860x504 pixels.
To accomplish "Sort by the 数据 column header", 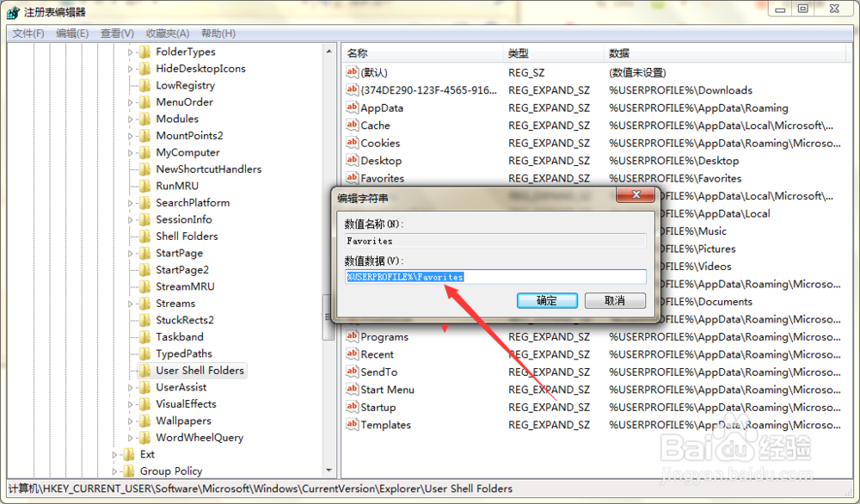I will (x=724, y=53).
